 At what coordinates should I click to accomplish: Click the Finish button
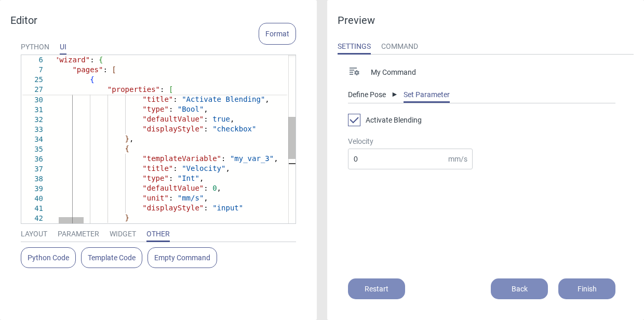point(587,289)
